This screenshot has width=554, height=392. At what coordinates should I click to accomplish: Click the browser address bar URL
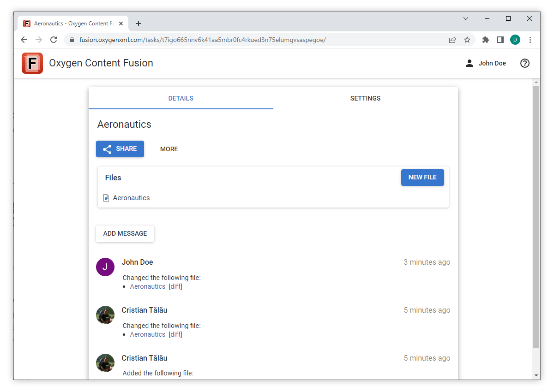click(203, 40)
